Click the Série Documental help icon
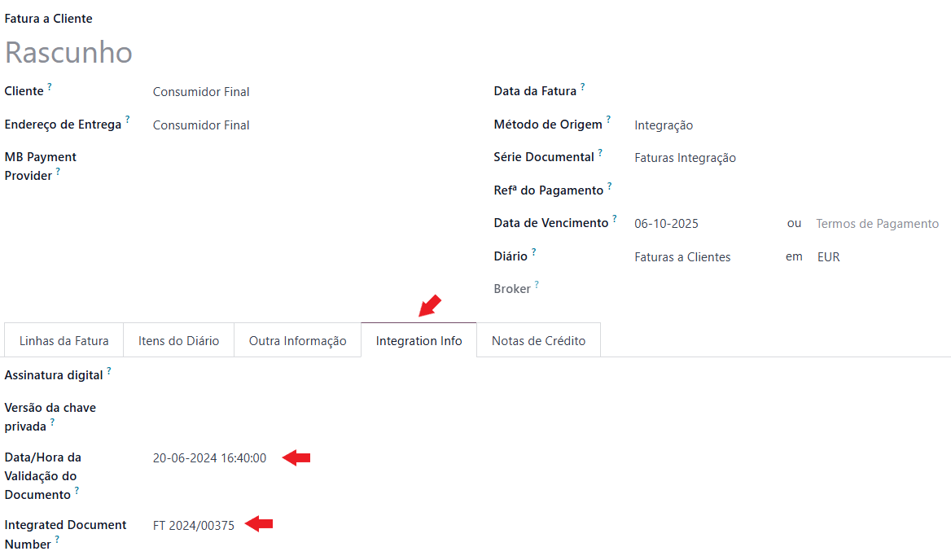Screen dimensions: 951x560 click(x=601, y=153)
